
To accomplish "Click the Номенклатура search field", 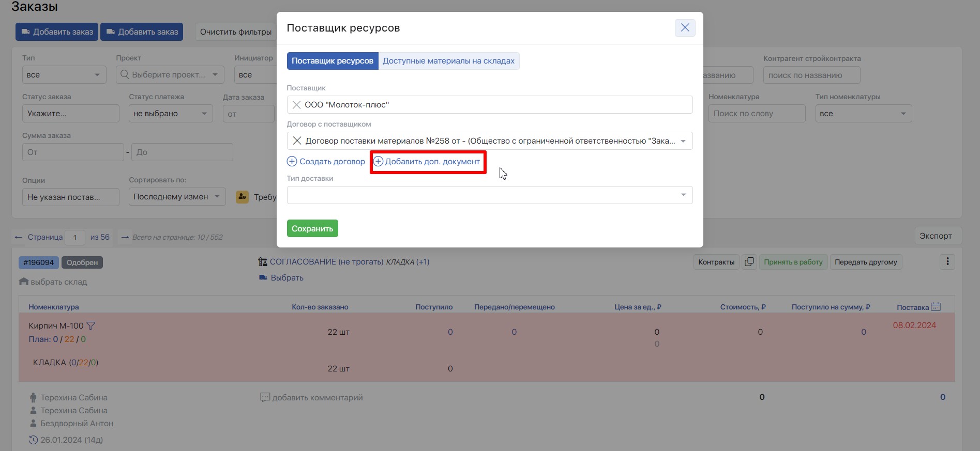I will [757, 114].
